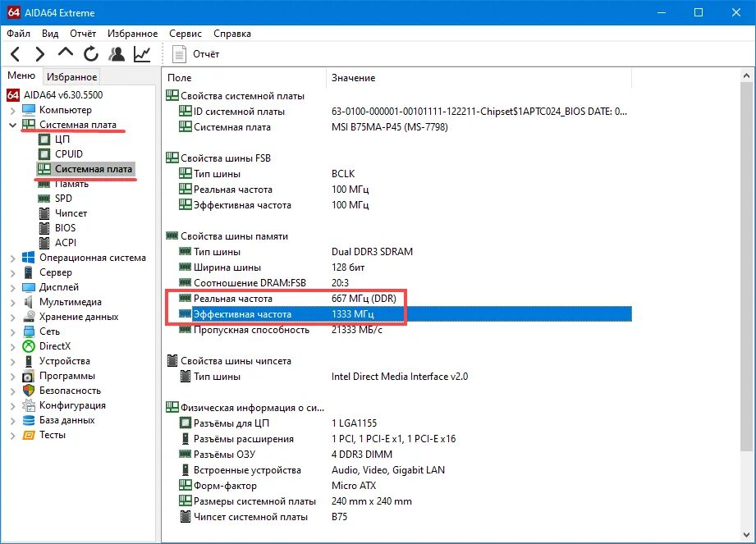Click the AIDA64 v6.30.5500 root icon
The height and width of the screenshot is (544, 756).
pyautogui.click(x=13, y=95)
